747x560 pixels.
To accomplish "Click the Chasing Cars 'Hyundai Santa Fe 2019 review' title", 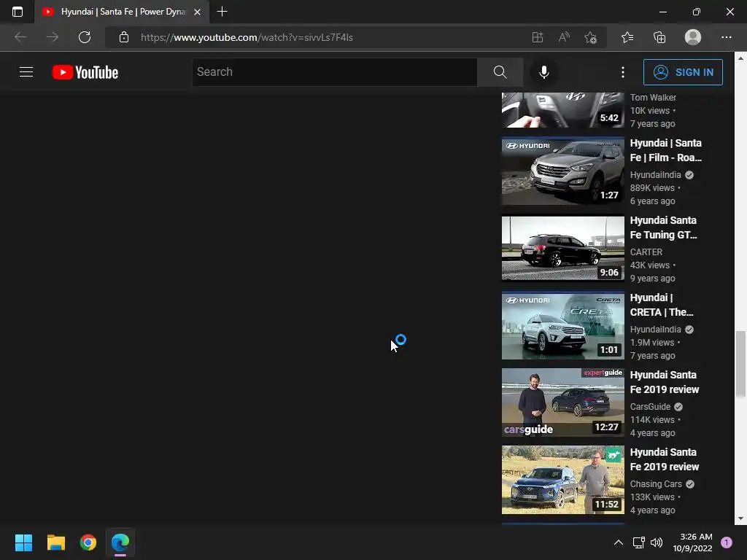I will pos(664,459).
